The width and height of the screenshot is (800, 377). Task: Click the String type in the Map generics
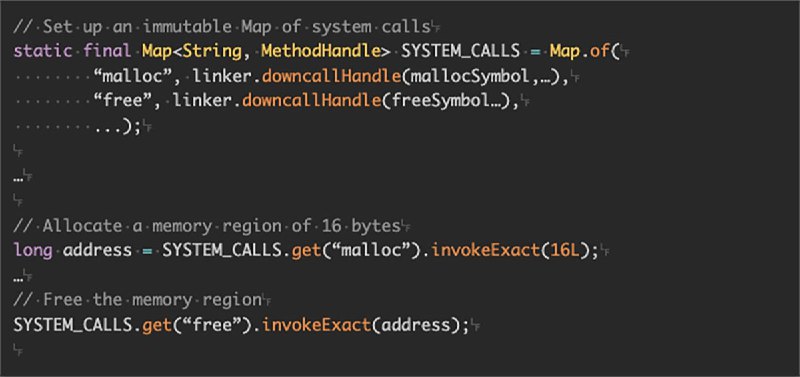point(212,52)
